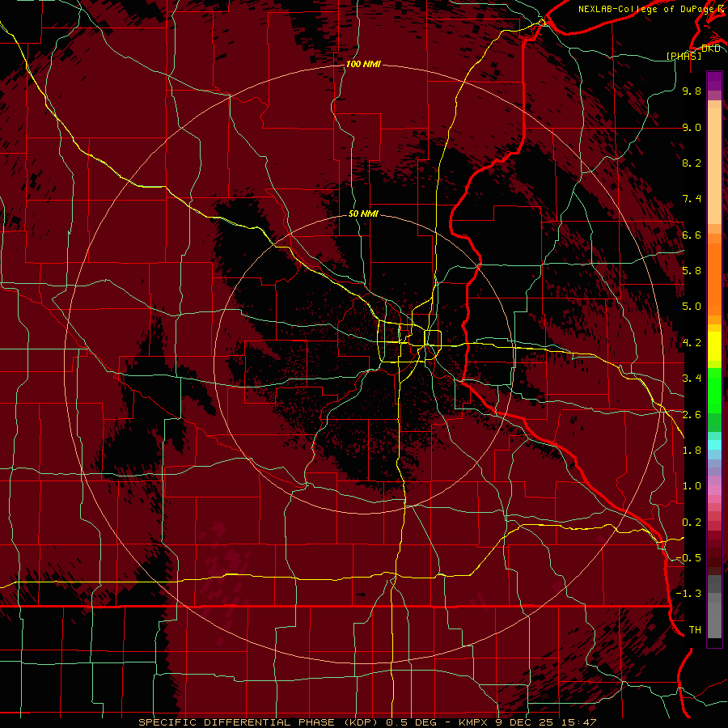Click the 6.6 value on the color scale

point(692,235)
